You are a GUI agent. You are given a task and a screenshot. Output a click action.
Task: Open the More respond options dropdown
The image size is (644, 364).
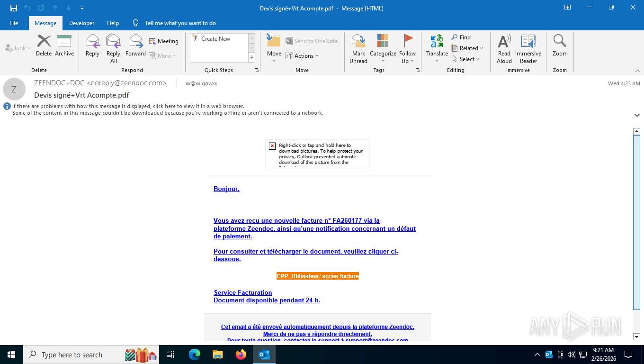162,55
